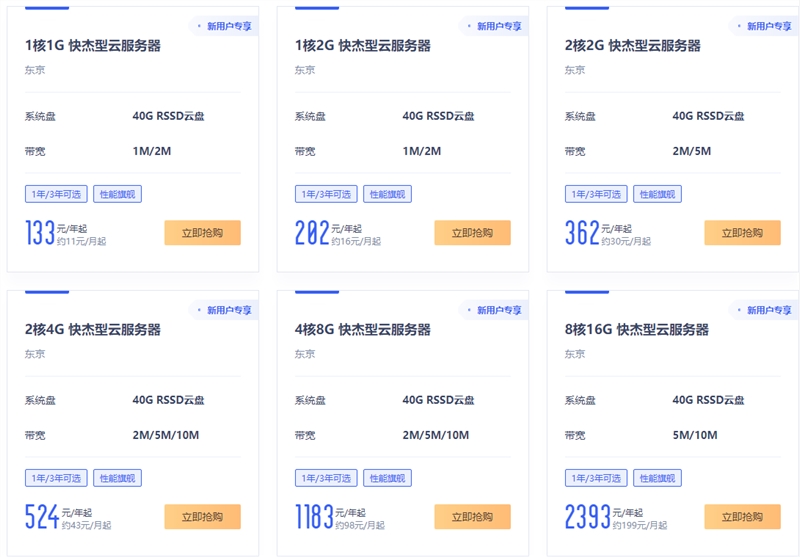Click 立即抢购 for 4核8G server

point(472,517)
